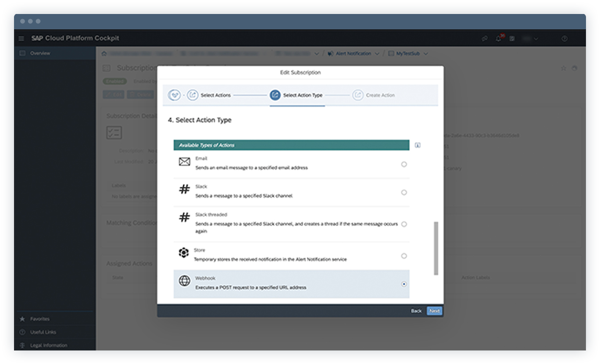600x364 pixels.
Task: Open the hamburger menu next to SAP logo
Action: 21,38
